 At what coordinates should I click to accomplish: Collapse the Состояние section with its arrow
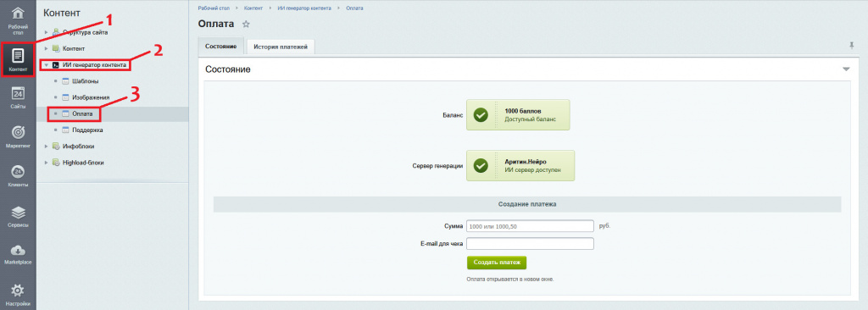point(846,69)
